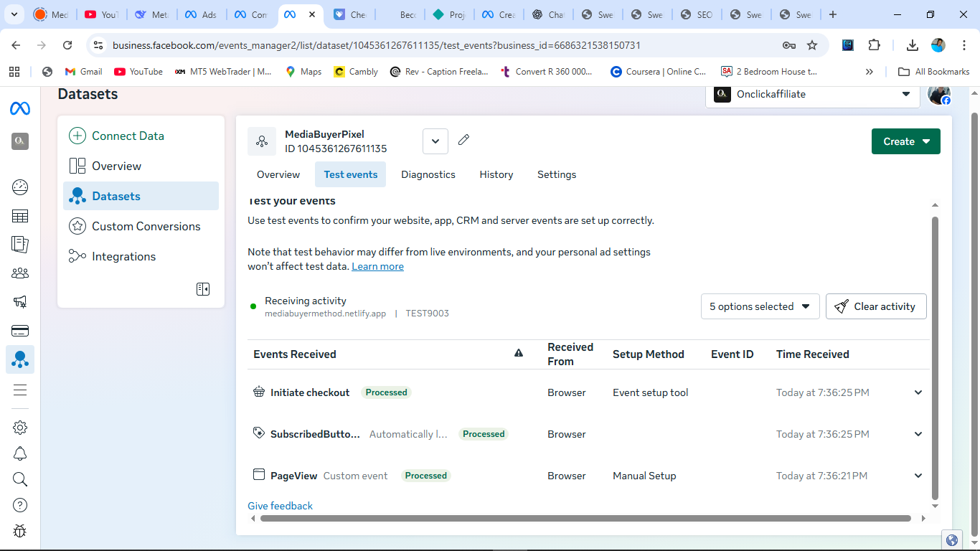Open the dataset selector dropdown beside MediaBuyerPixel

click(x=435, y=141)
